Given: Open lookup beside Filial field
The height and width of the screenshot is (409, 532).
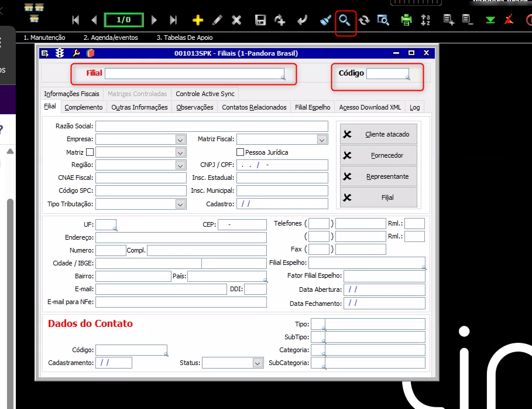Looking at the screenshot, I should pyautogui.click(x=283, y=78).
